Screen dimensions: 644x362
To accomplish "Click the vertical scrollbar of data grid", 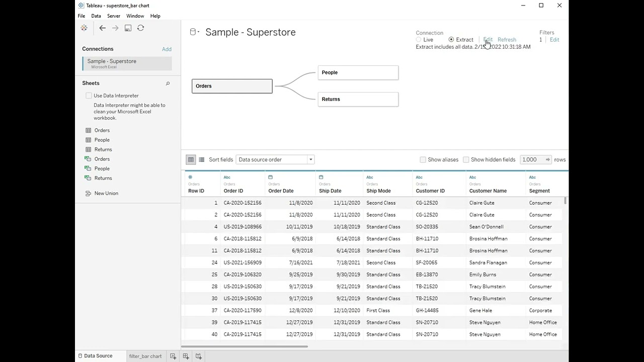I will [566, 201].
